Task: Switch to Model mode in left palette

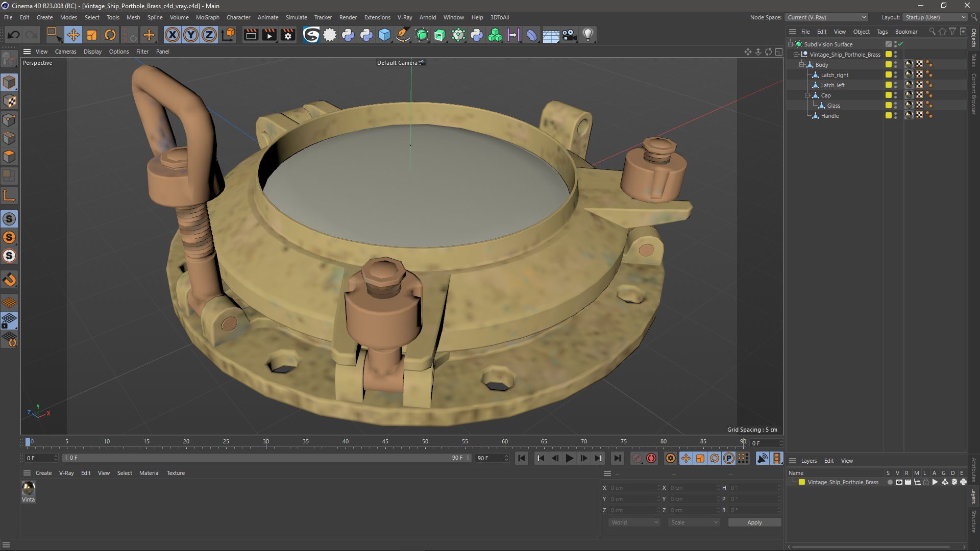Action: tap(9, 82)
